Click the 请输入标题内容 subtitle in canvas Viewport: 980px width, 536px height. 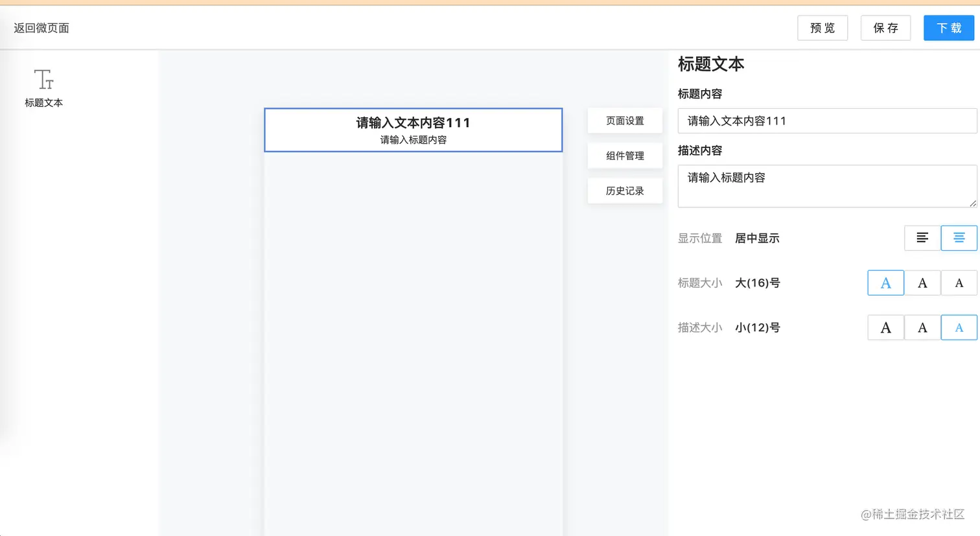(x=414, y=140)
